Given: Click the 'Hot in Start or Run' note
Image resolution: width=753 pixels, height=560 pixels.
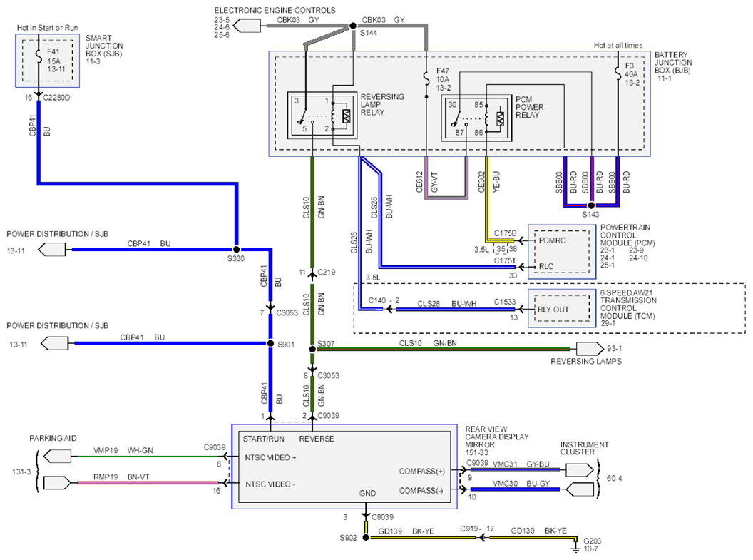Looking at the screenshot, I should 47,28.
